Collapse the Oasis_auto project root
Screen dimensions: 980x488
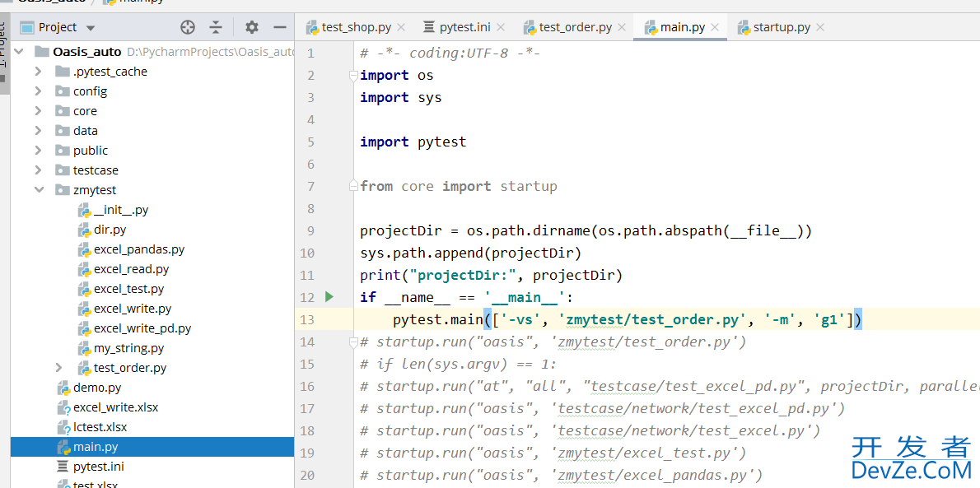click(19, 51)
